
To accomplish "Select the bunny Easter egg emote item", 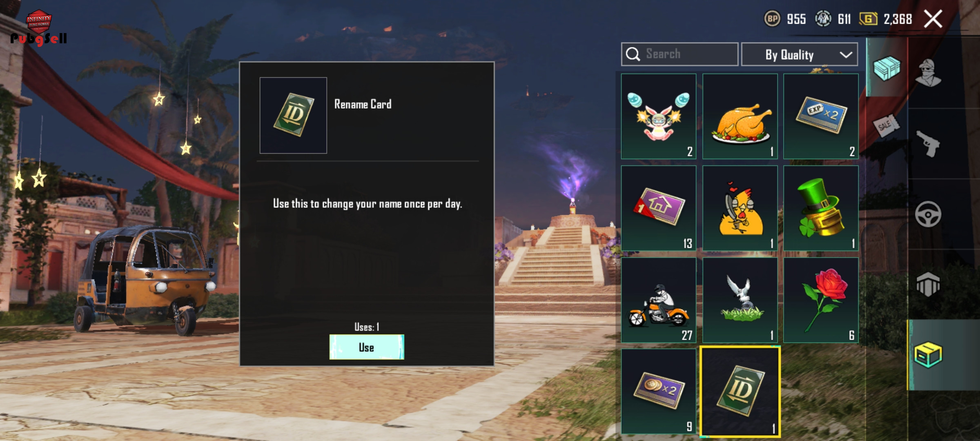I will (x=659, y=116).
